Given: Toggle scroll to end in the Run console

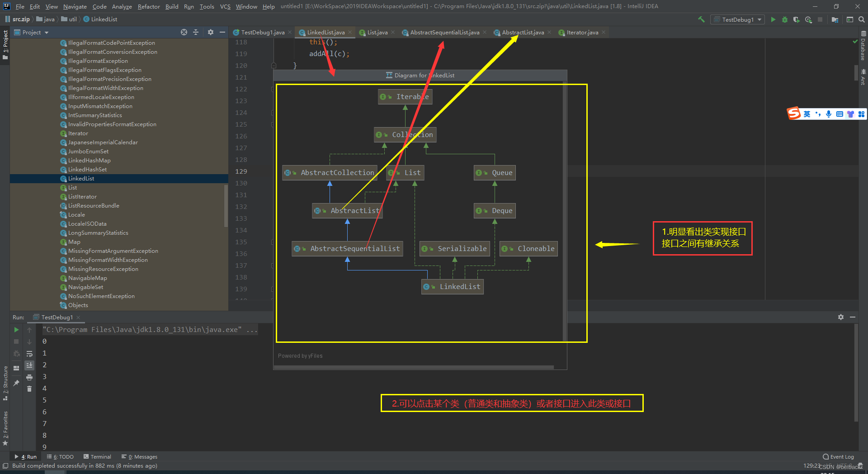Looking at the screenshot, I should (x=29, y=365).
